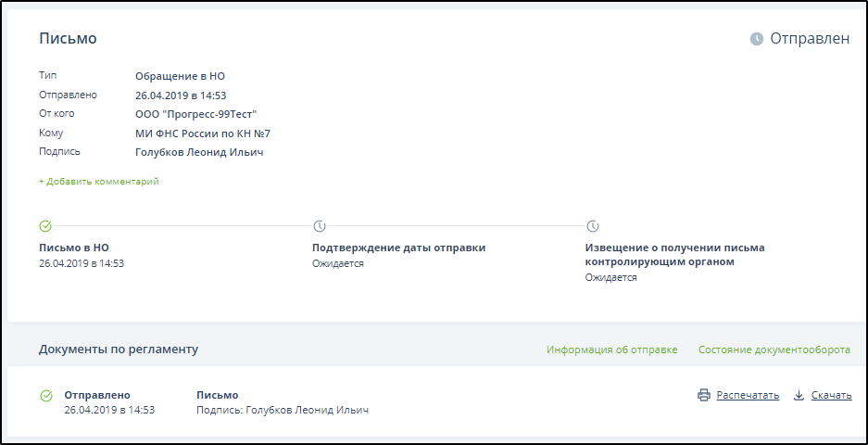This screenshot has width=868, height=445.
Task: Click the clock icon above Извещение о получении
Action: tap(593, 225)
